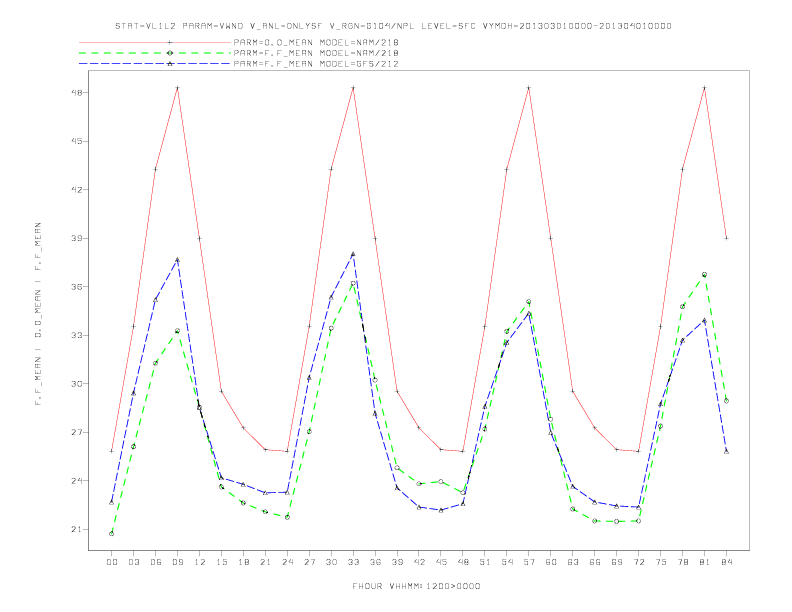Click x-axis forecast hour label 54

click(507, 562)
